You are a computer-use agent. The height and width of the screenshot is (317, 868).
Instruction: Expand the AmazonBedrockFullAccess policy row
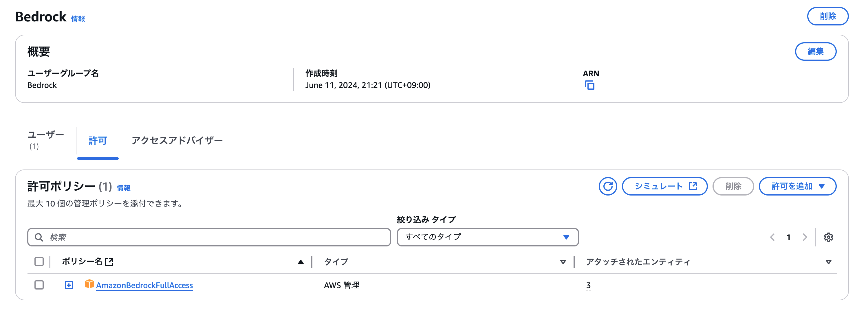[x=69, y=285]
